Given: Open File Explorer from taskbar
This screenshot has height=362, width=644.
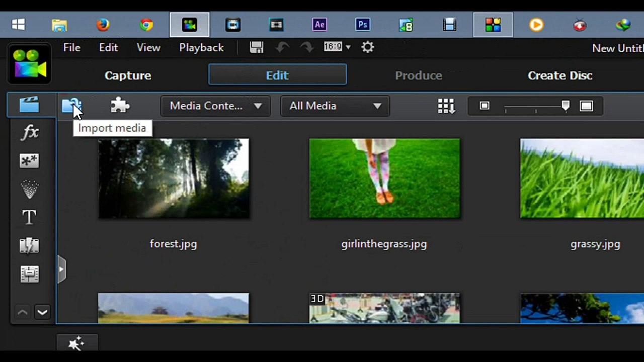Looking at the screenshot, I should (x=59, y=25).
